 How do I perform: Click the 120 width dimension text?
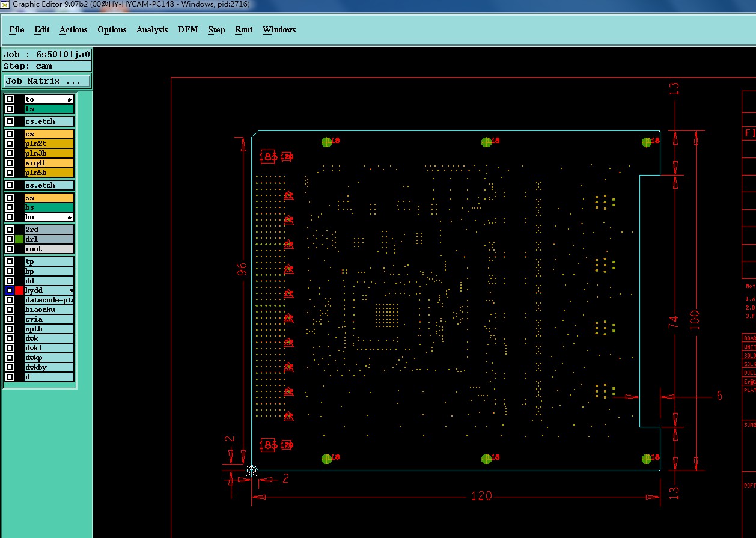click(x=481, y=496)
